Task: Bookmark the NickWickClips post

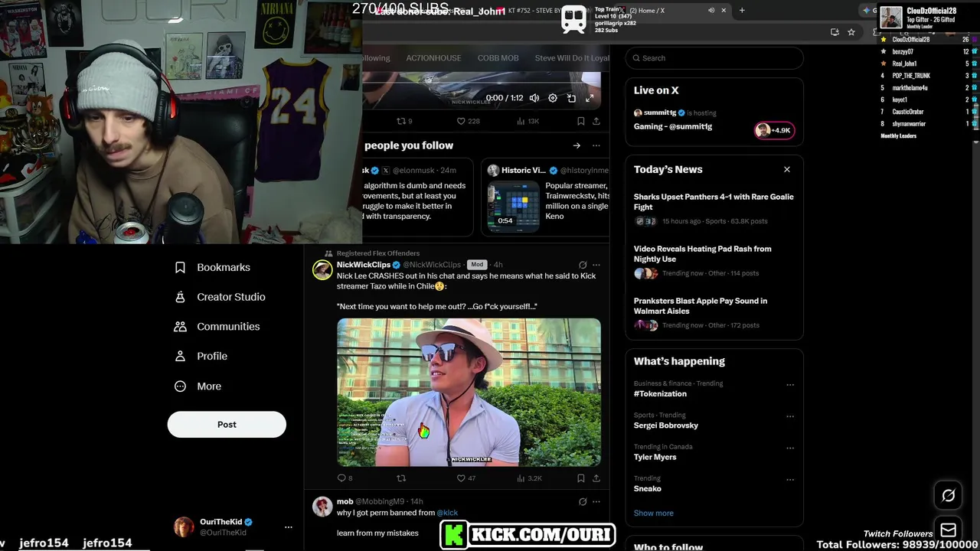Action: pyautogui.click(x=581, y=478)
